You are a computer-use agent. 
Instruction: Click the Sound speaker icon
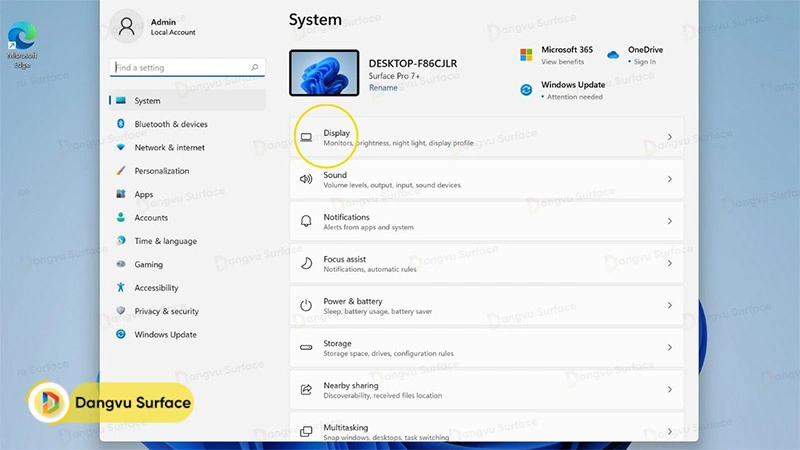coord(306,179)
